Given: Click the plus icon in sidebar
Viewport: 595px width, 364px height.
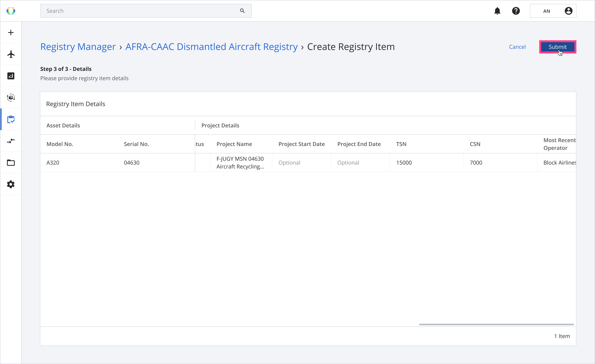Looking at the screenshot, I should [x=11, y=33].
